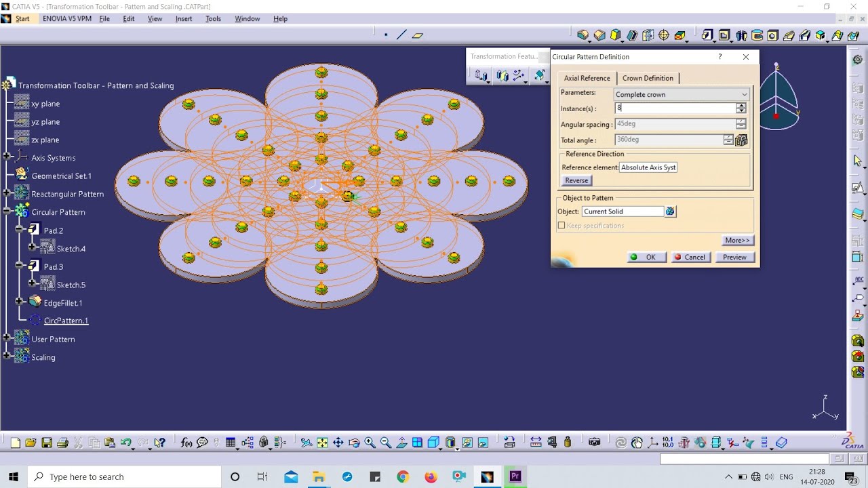Click the Windows search box
The image size is (868, 488).
[124, 476]
